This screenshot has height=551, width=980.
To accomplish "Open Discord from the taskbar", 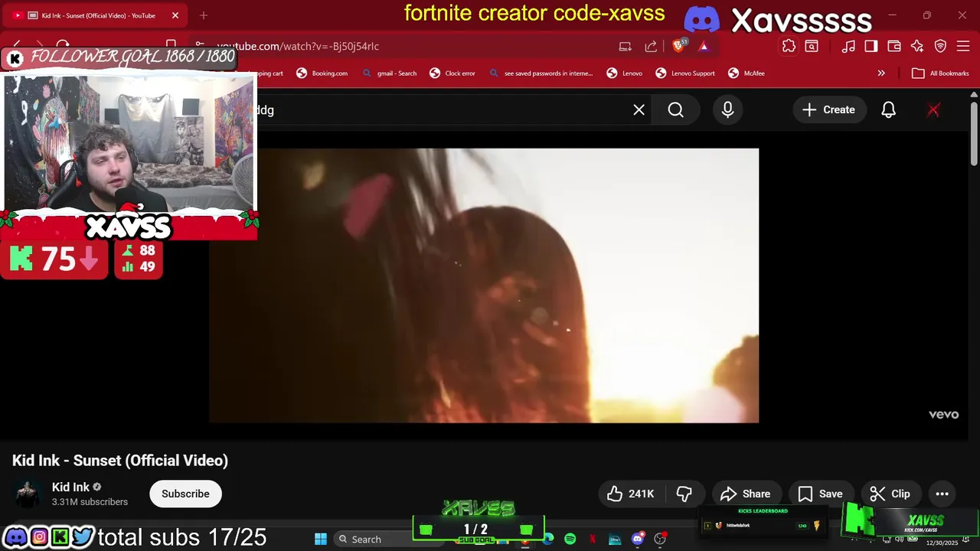I will tap(638, 539).
